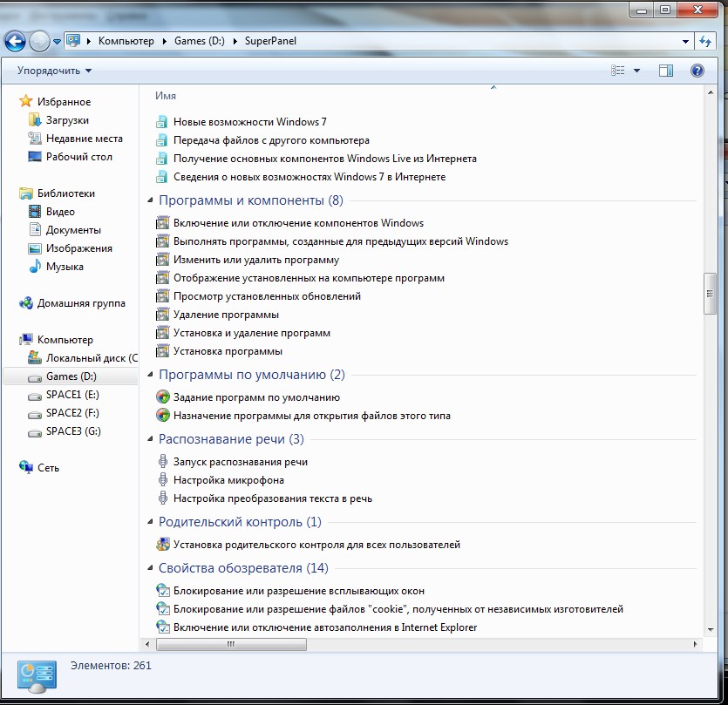Click icon of Просмотр установленных обновлений
Viewport: 728px width, 705px height.
point(162,296)
